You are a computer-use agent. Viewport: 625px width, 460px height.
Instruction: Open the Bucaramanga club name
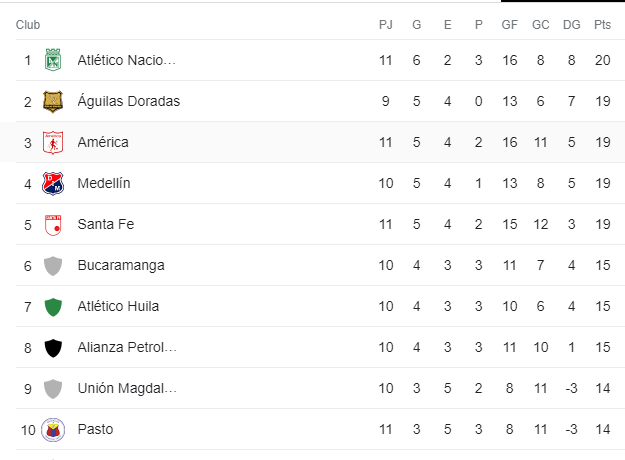pos(121,265)
